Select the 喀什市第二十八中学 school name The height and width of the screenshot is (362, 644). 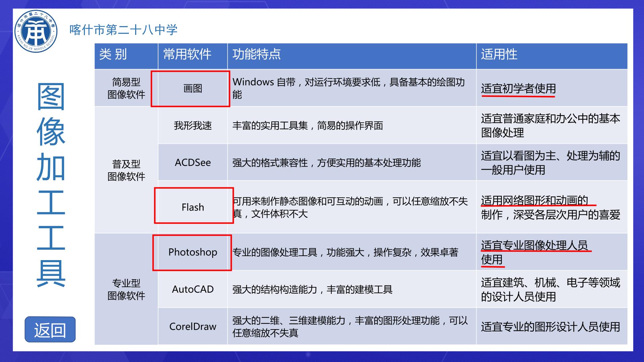coord(123,30)
